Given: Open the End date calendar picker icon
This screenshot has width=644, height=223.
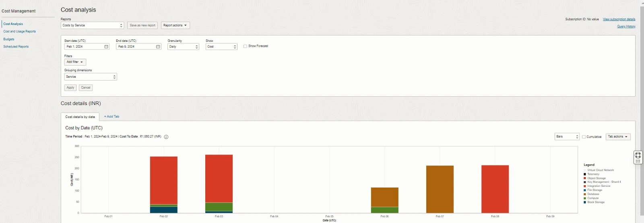Looking at the screenshot, I should tap(158, 47).
